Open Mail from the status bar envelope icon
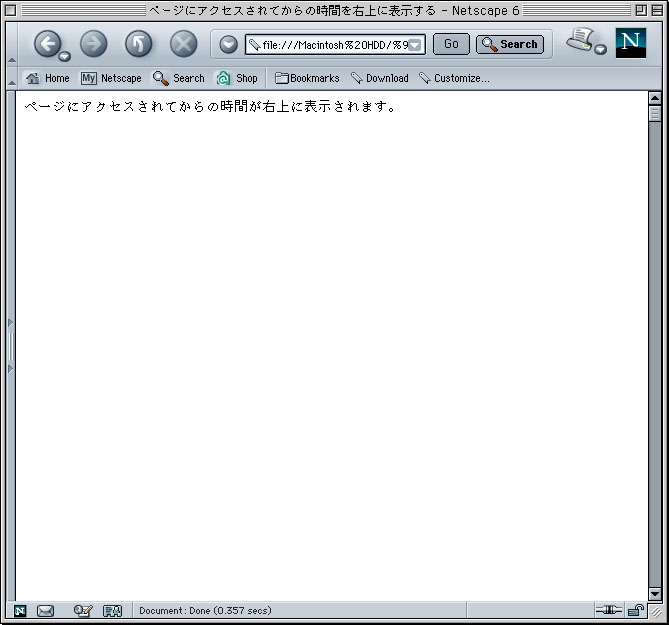Image resolution: width=669 pixels, height=625 pixels. pyautogui.click(x=45, y=611)
